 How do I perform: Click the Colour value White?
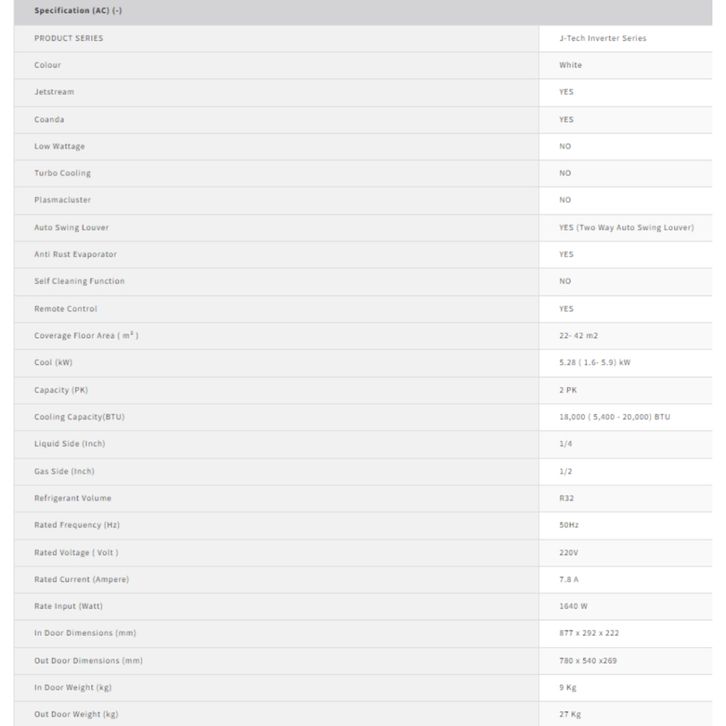click(x=570, y=65)
